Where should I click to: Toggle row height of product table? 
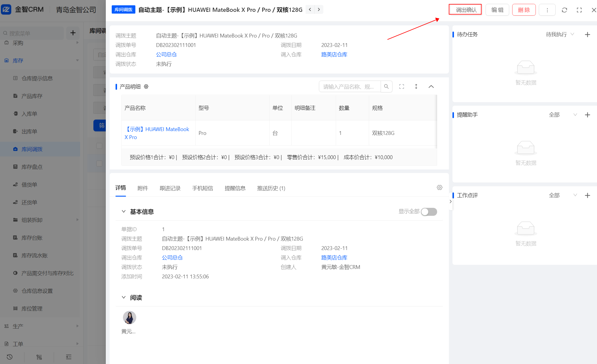[416, 86]
